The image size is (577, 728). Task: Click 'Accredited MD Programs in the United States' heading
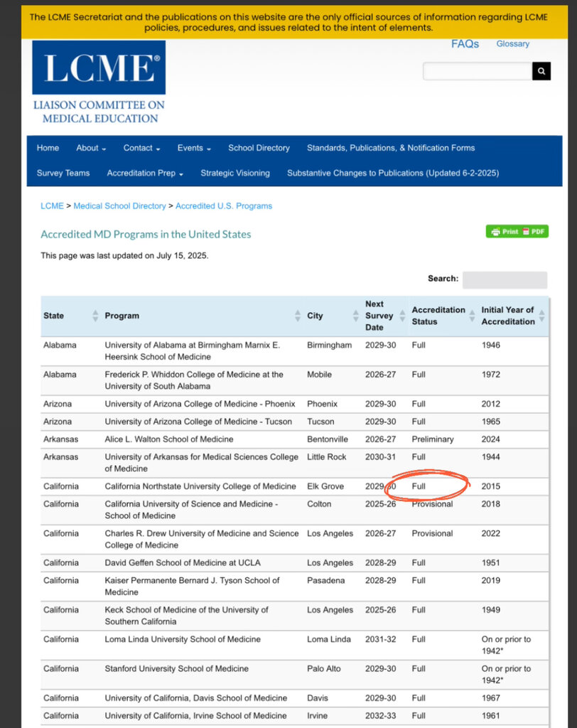(146, 234)
